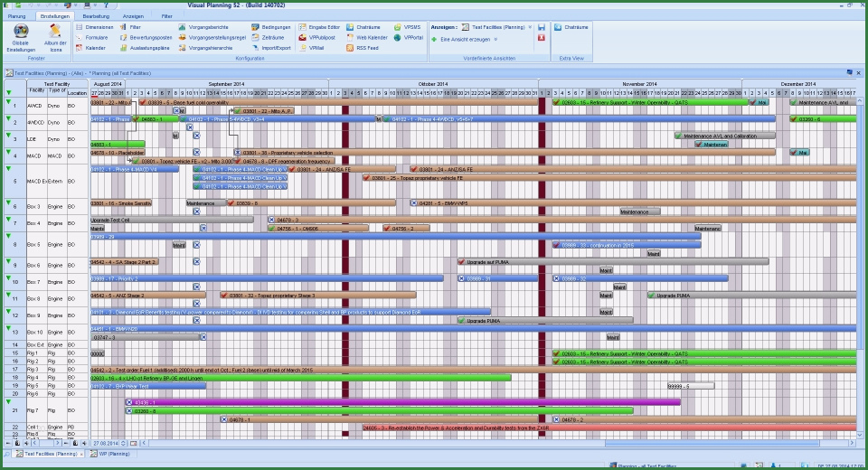
Task: Click Eine Ansicht erzeugen
Action: coord(466,40)
